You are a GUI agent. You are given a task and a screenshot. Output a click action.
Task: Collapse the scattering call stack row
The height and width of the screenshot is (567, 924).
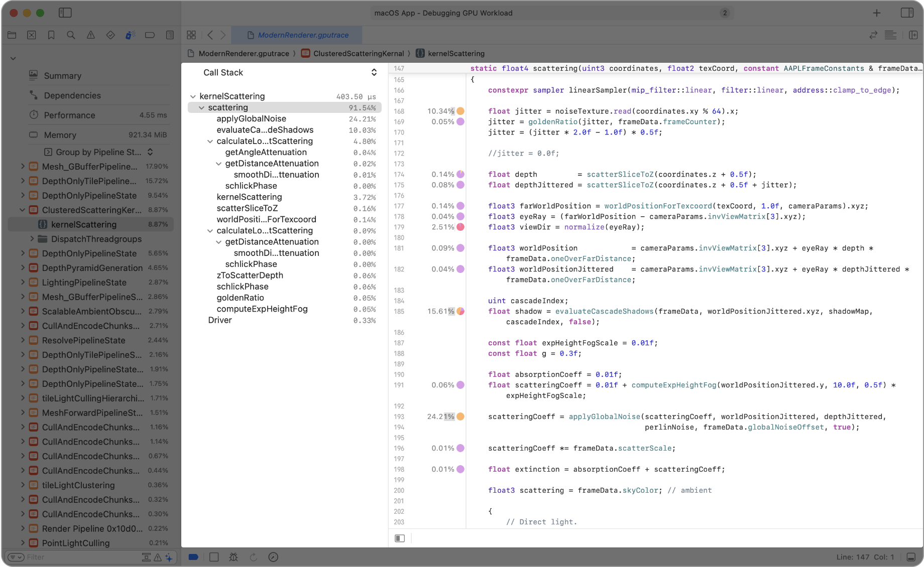(201, 108)
